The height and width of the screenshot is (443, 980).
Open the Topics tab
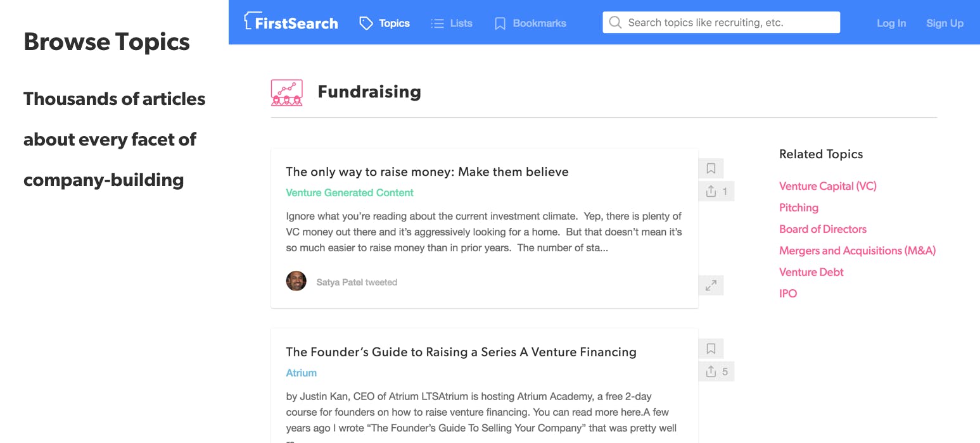tap(385, 23)
